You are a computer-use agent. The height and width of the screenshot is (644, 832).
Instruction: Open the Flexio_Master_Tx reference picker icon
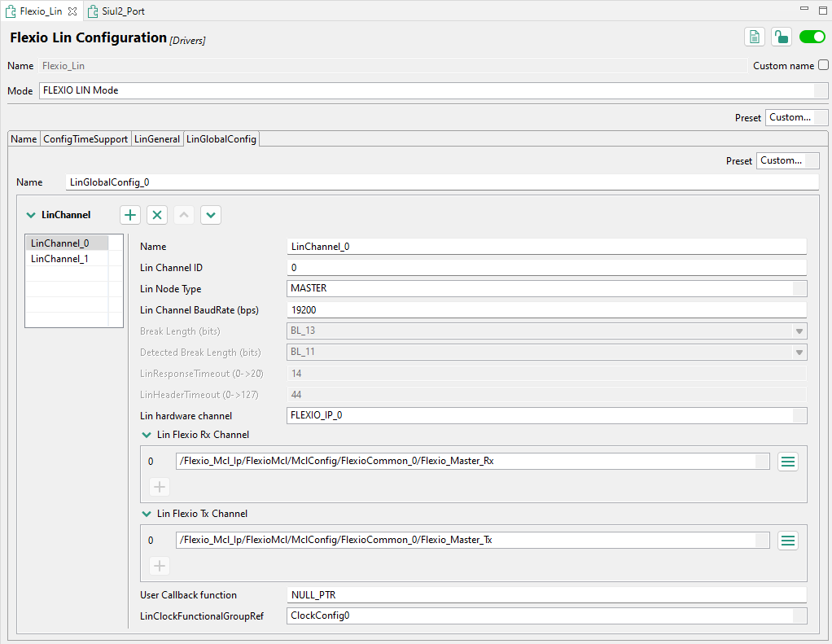pos(786,540)
